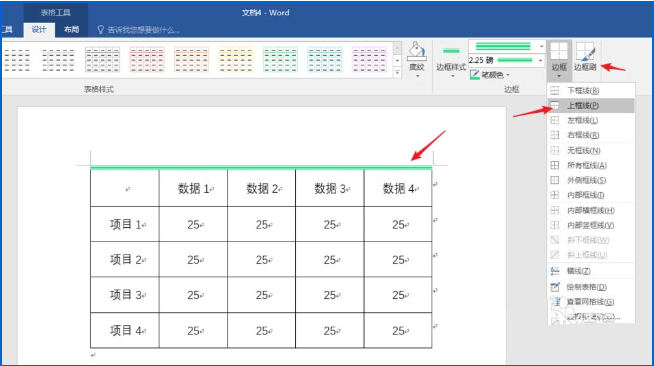
Task: Apply 内部竖框线(V) inside vertical border
Action: [x=591, y=225]
